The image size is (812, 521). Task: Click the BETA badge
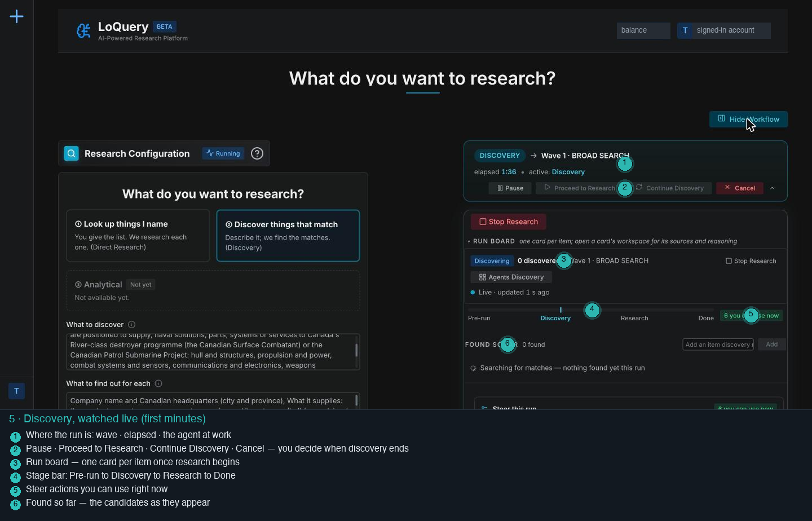click(x=165, y=27)
